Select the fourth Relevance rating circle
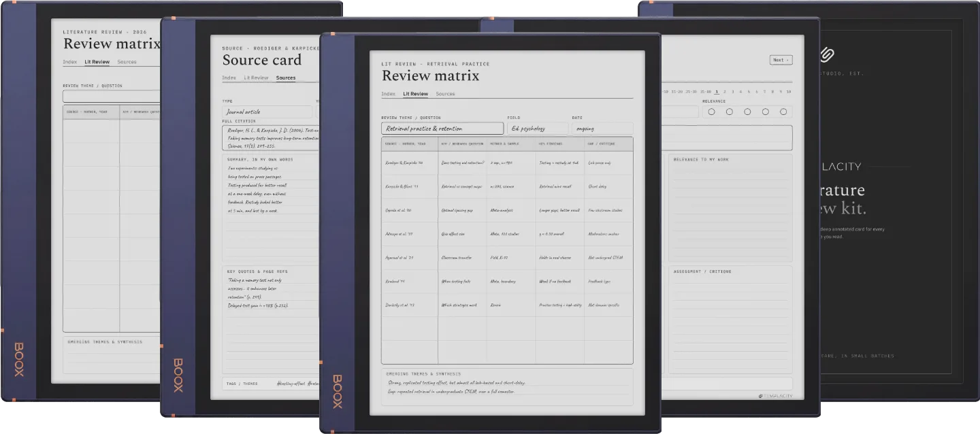 pyautogui.click(x=766, y=112)
